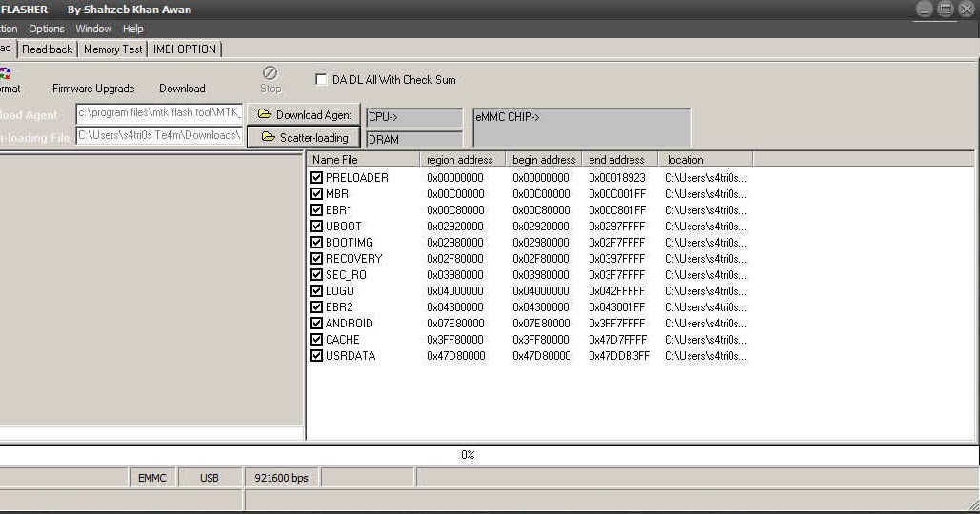The height and width of the screenshot is (514, 980).
Task: Select USRDATA region address 0x47D80000
Action: click(455, 356)
